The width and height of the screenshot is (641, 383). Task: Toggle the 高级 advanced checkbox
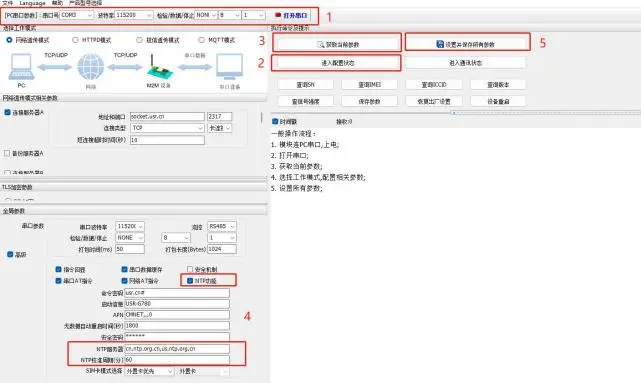point(10,255)
